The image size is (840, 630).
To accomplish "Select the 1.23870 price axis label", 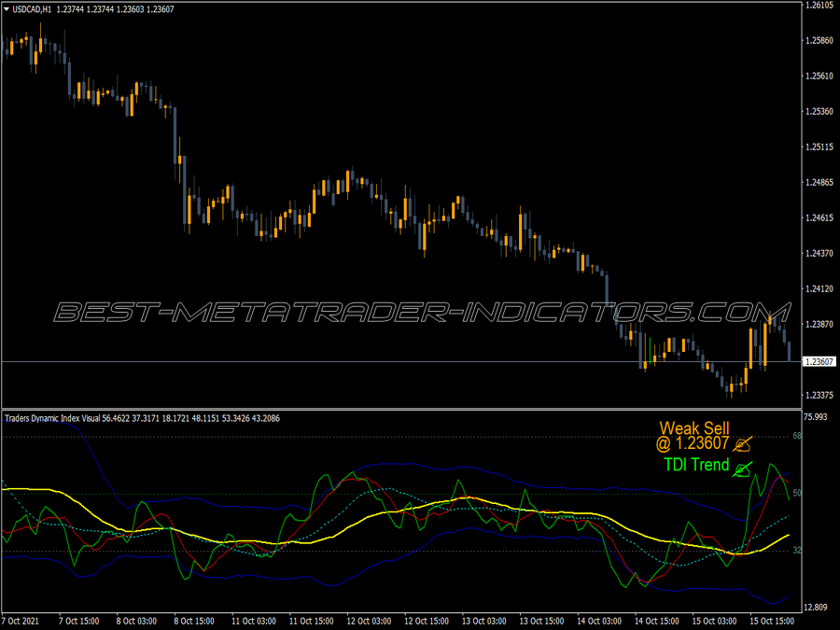I will pos(819,324).
